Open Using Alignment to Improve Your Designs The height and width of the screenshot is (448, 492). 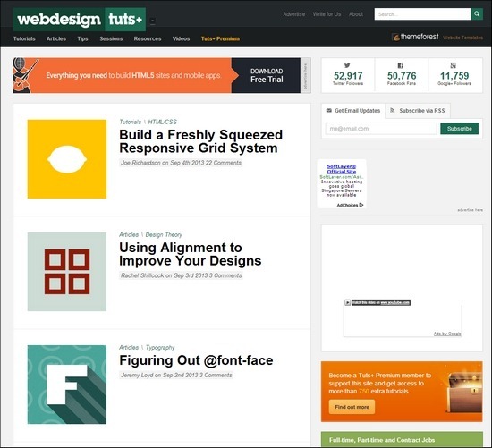pyautogui.click(x=191, y=254)
